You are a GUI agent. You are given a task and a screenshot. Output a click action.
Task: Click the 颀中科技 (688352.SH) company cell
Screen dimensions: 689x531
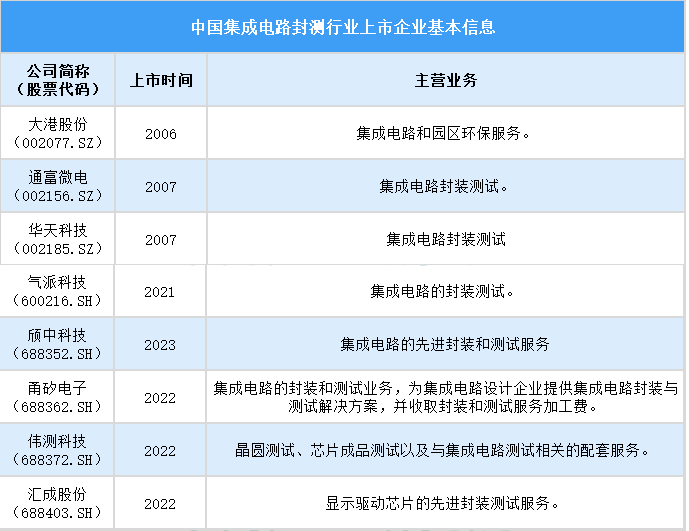click(58, 345)
